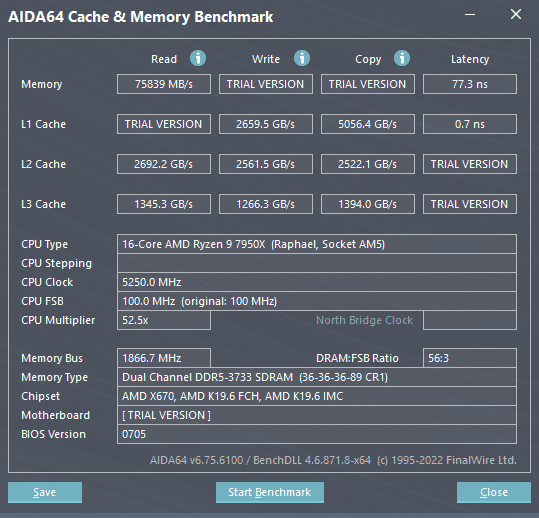539x518 pixels.
Task: Click the CPU Type field showing Ryzen 9 7950X
Action: click(x=317, y=244)
